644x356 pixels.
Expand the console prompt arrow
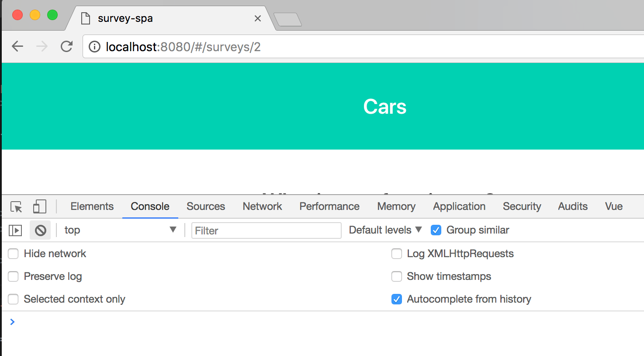coord(12,322)
